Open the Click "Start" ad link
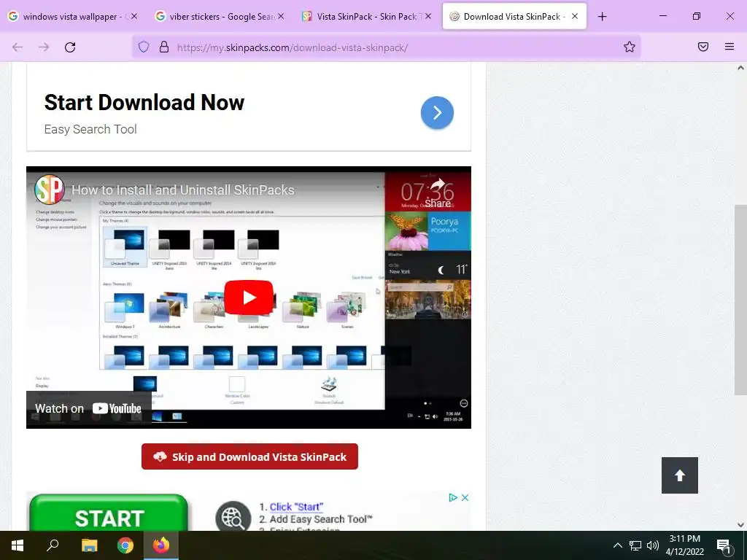This screenshot has width=747, height=560. [x=296, y=507]
